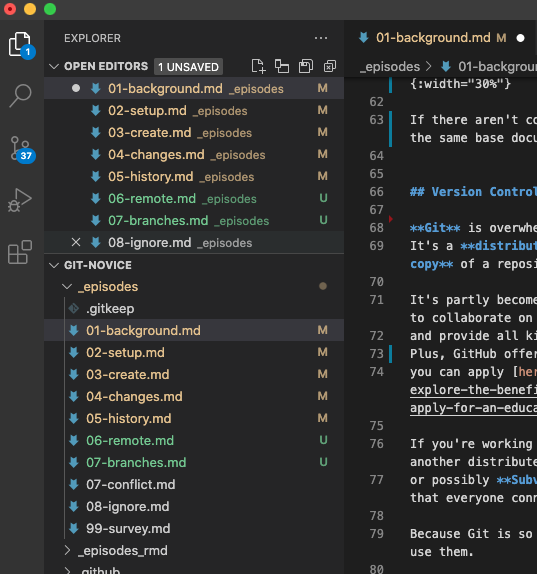Open the Extensions view icon
The width and height of the screenshot is (537, 574).
pyautogui.click(x=20, y=252)
